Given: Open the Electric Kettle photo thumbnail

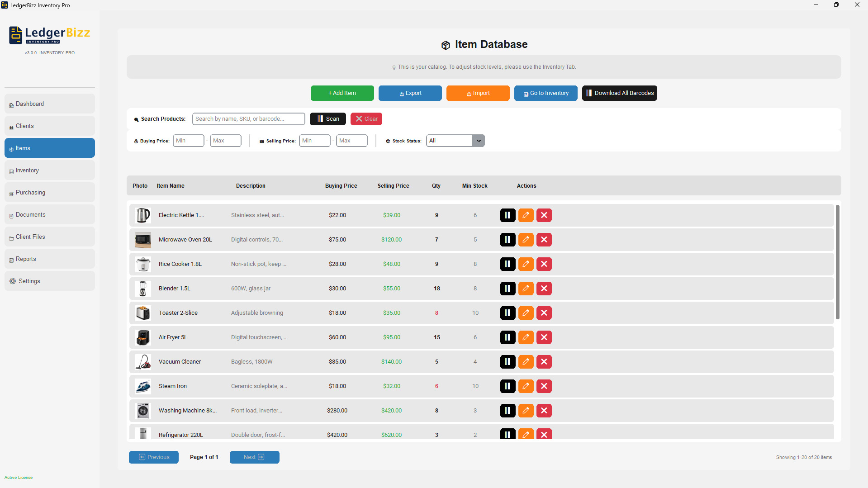Looking at the screenshot, I should pos(143,215).
